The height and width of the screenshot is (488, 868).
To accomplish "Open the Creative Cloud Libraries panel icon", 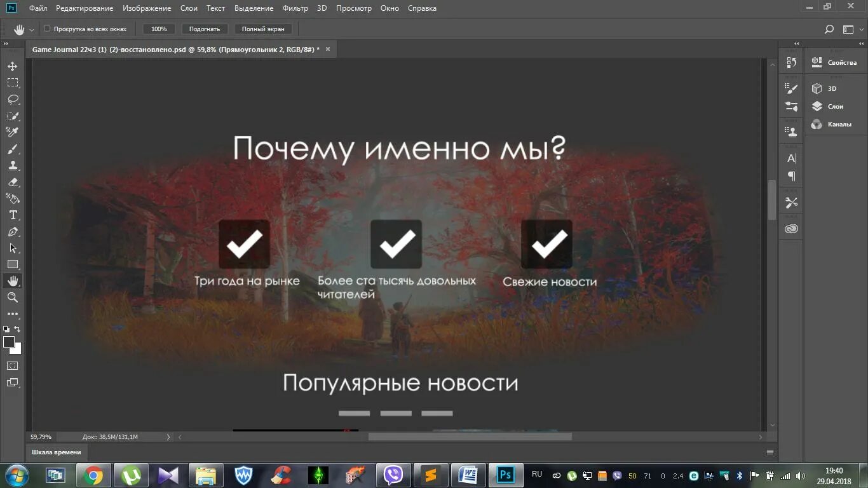I will pos(792,229).
